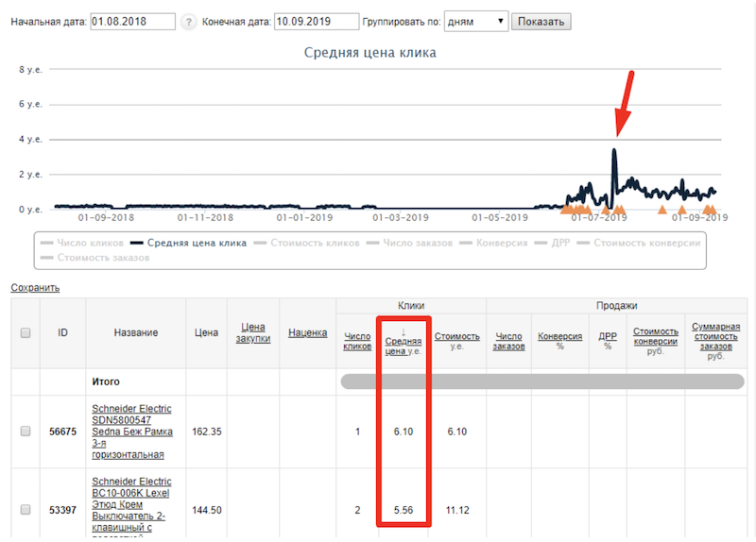Sort by Наценка column header
The width and height of the screenshot is (756, 542).
click(x=307, y=332)
